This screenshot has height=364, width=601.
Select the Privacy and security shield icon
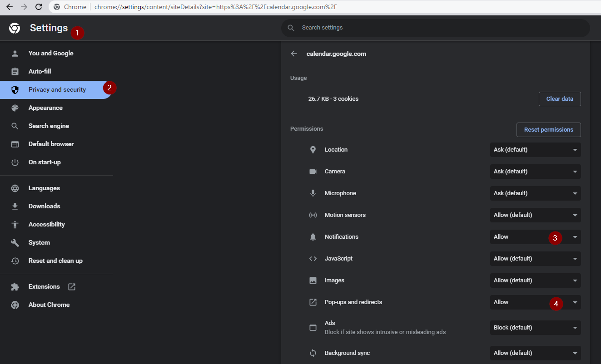pos(15,89)
